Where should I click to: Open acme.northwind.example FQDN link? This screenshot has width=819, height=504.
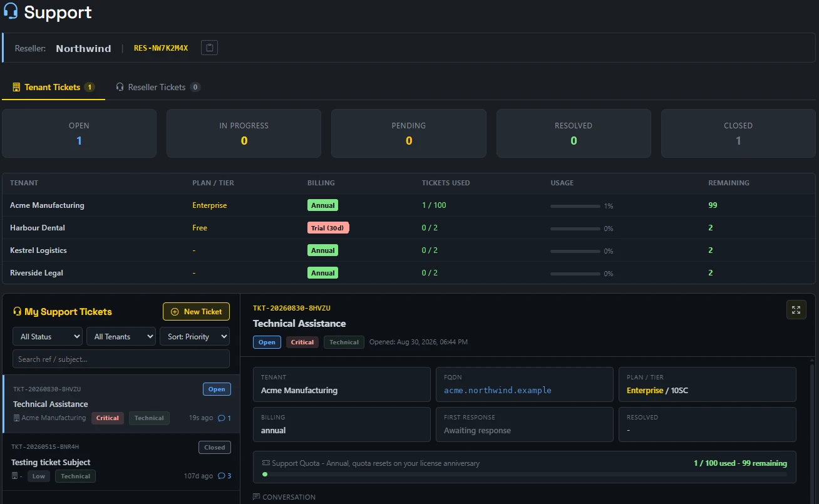pos(498,390)
